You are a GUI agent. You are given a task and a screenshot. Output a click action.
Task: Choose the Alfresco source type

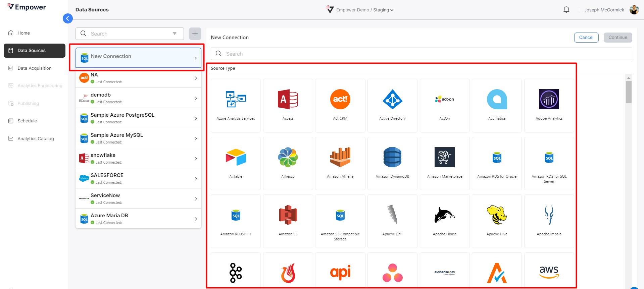[x=288, y=163]
